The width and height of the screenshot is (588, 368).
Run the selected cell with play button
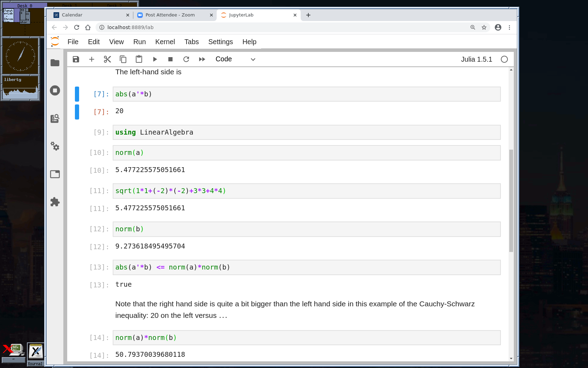pos(155,59)
